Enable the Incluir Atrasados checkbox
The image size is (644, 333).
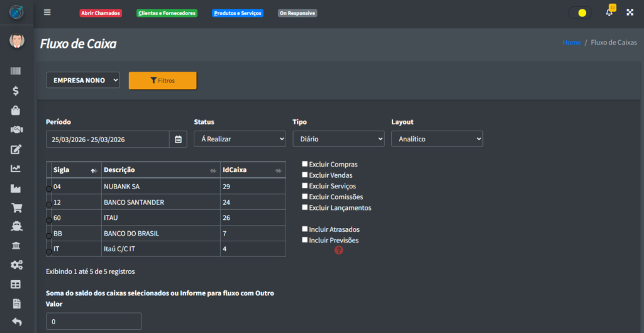click(305, 229)
